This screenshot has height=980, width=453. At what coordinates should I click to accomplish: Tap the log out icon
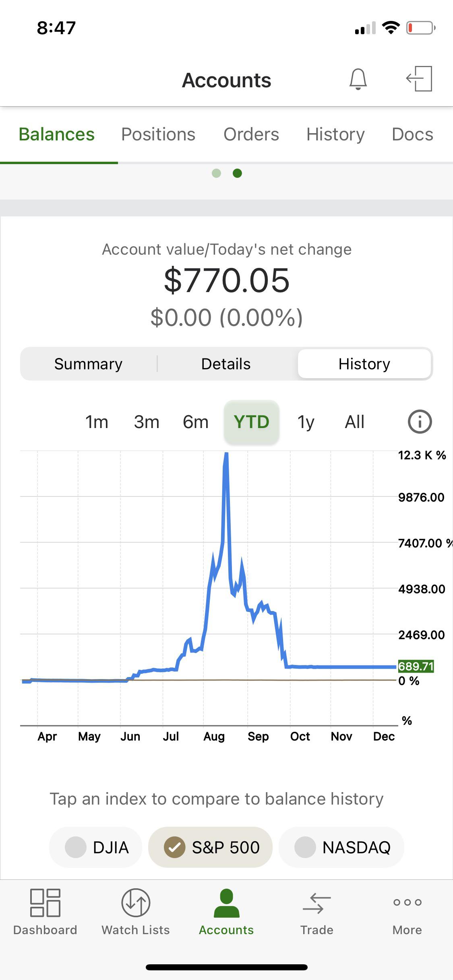click(x=419, y=79)
